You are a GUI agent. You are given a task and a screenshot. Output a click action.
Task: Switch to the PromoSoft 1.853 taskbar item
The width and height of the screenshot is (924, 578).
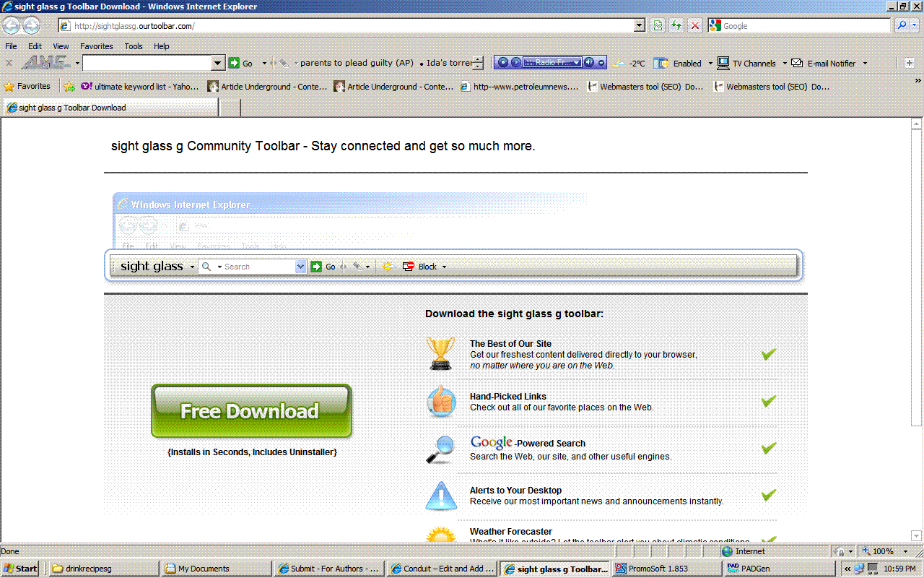(x=666, y=569)
